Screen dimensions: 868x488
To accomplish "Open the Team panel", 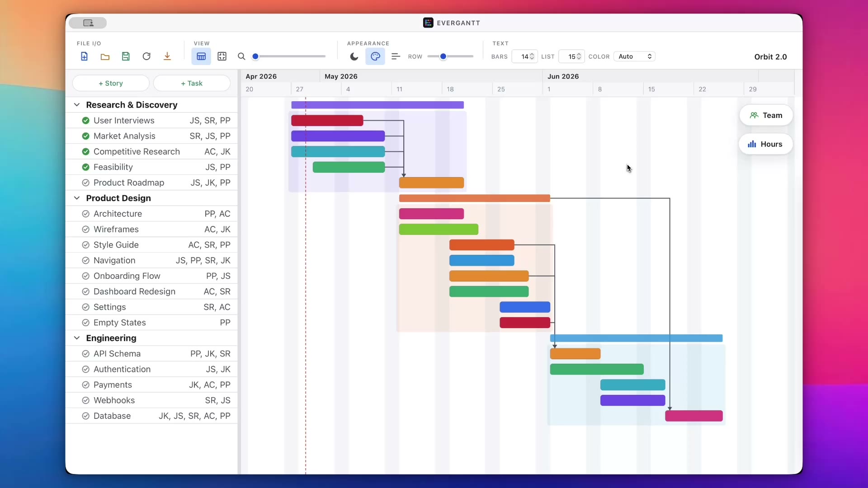I will click(766, 115).
